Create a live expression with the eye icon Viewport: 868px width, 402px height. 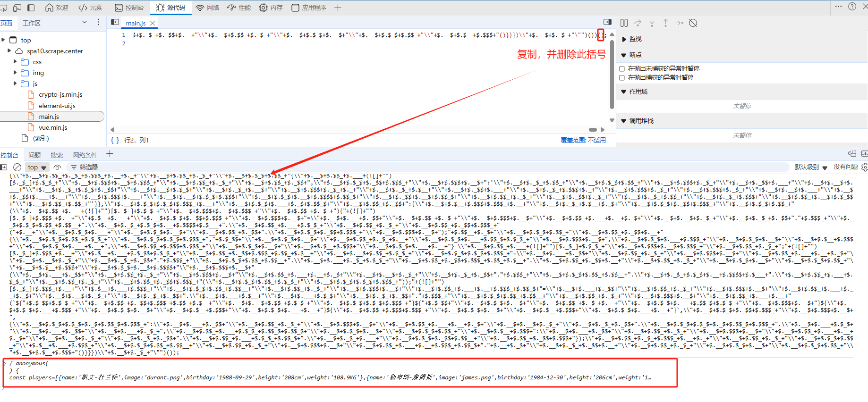tap(58, 167)
